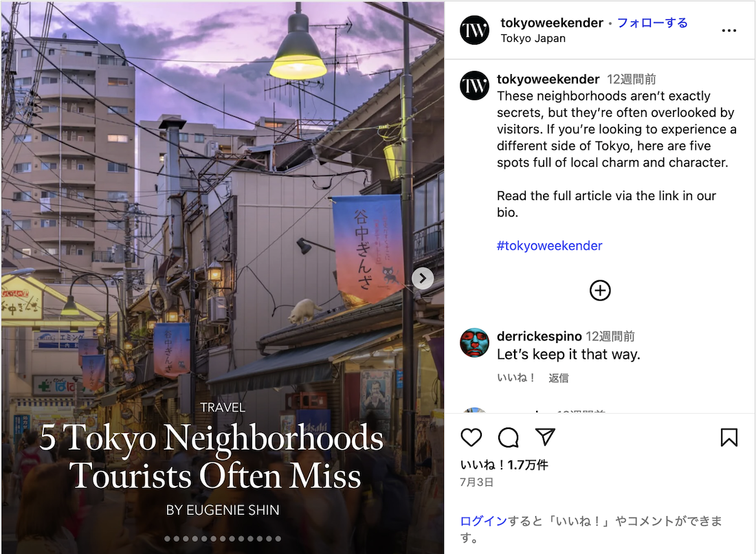Like the post with the heart icon
This screenshot has width=756, height=554.
pos(471,437)
